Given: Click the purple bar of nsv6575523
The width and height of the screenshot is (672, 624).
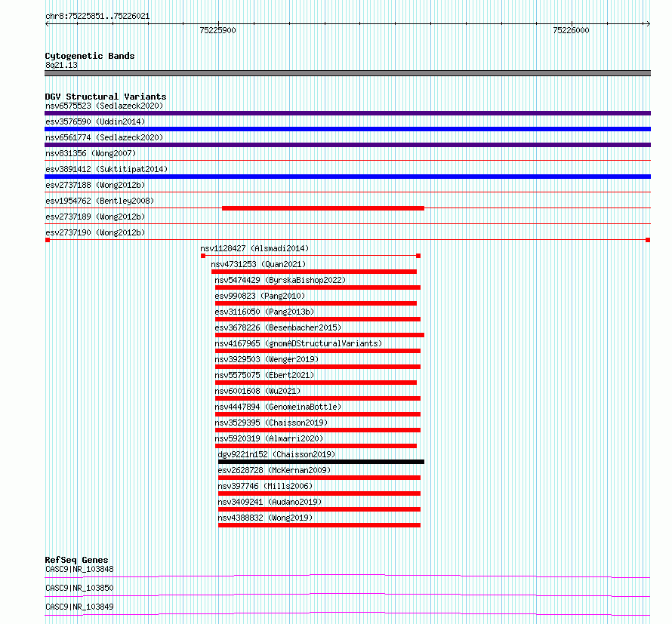Looking at the screenshot, I should click(347, 113).
